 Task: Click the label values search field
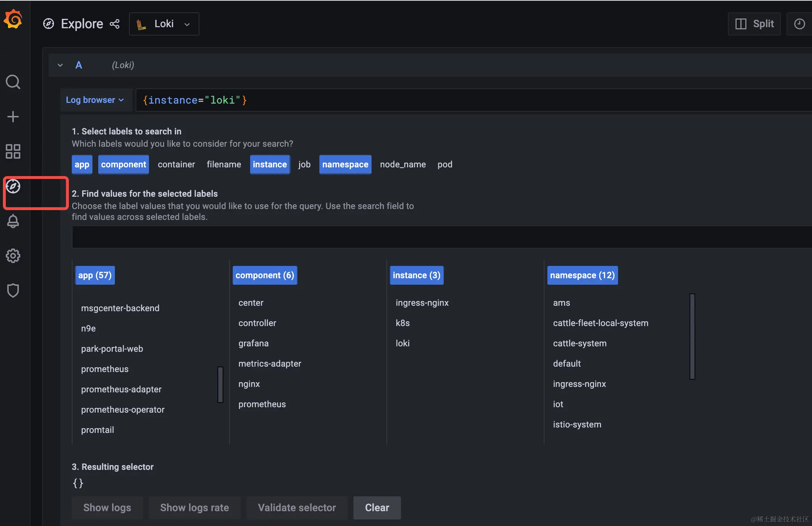click(442, 237)
